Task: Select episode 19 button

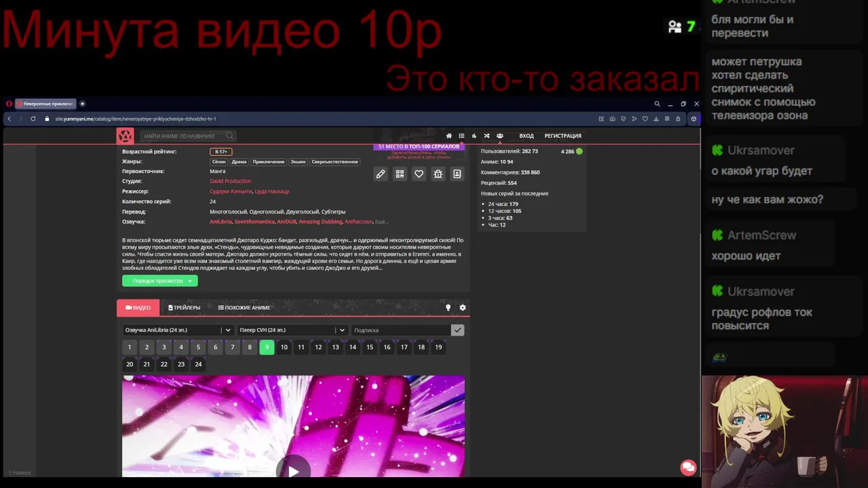Action: (x=438, y=347)
